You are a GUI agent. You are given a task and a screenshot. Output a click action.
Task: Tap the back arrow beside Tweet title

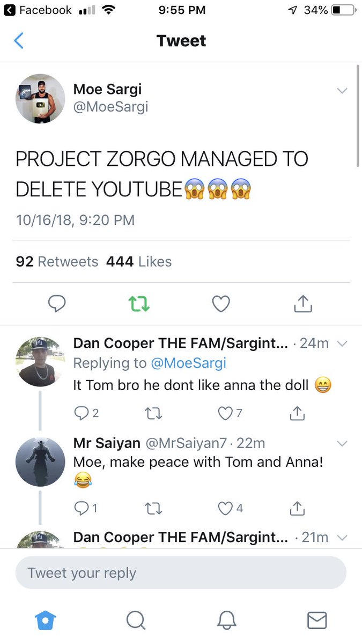click(x=19, y=41)
